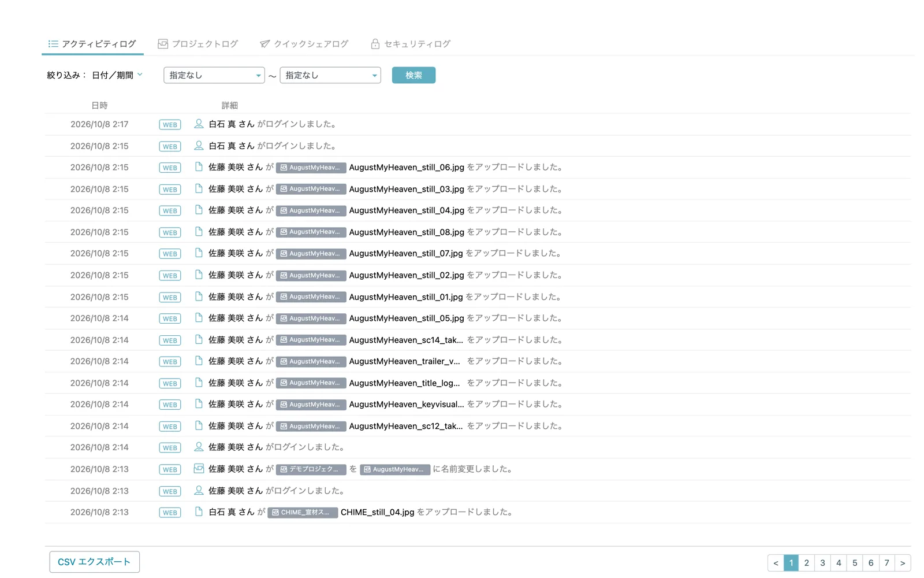The width and height of the screenshot is (924, 578).
Task: Click file name AugustMyHeaven_title_log...
Action: click(x=405, y=383)
